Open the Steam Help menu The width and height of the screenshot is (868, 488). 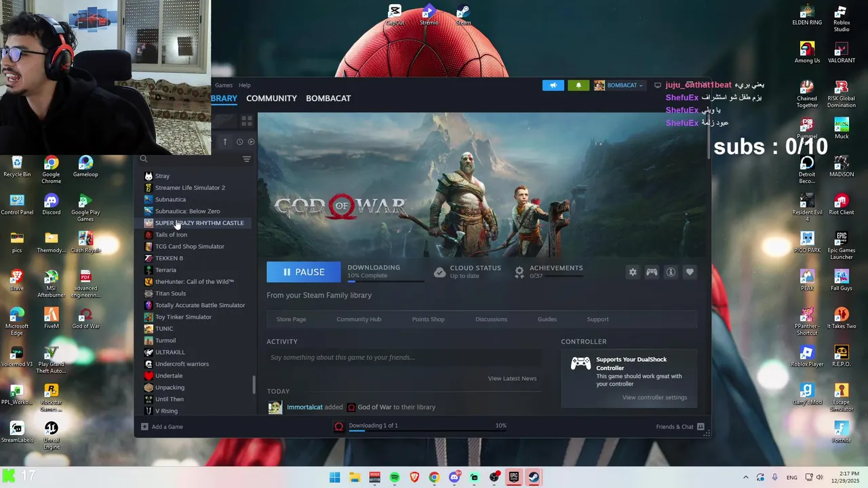(245, 85)
